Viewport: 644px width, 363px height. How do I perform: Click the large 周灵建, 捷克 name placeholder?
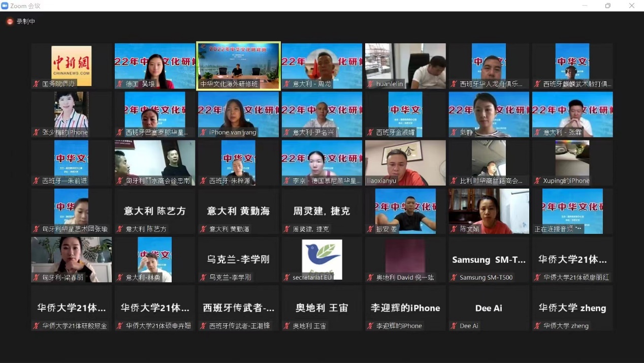[x=321, y=210]
